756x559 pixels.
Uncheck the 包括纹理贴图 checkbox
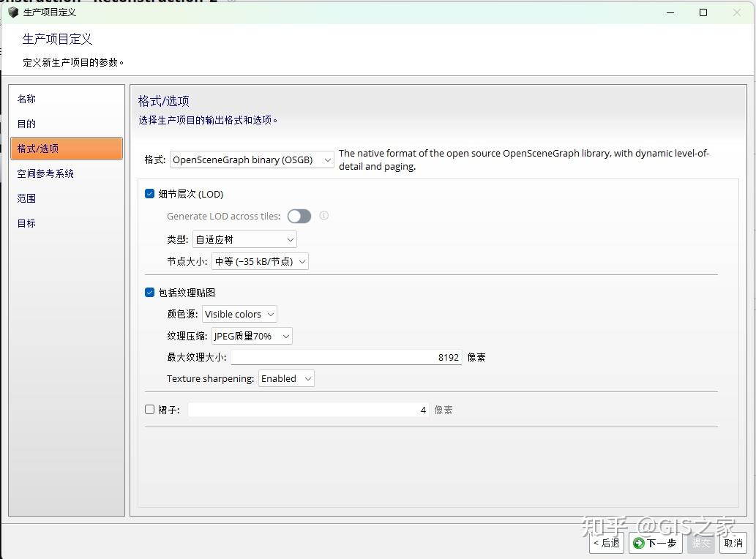149,292
